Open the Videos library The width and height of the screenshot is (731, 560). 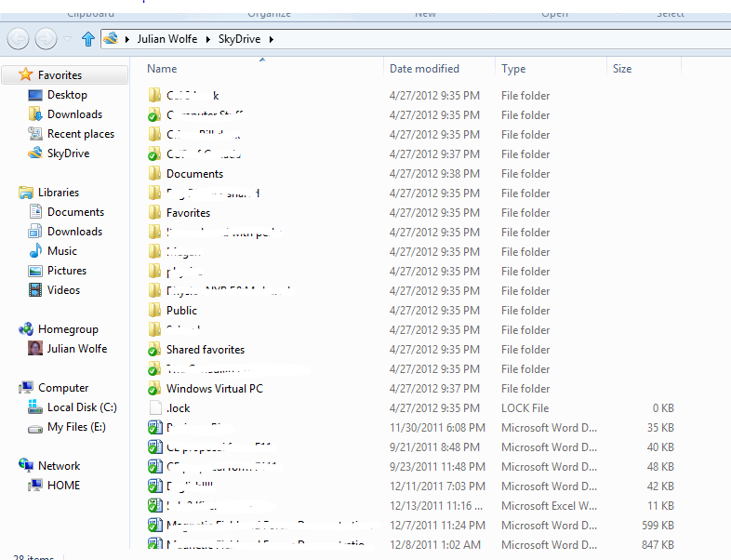63,290
